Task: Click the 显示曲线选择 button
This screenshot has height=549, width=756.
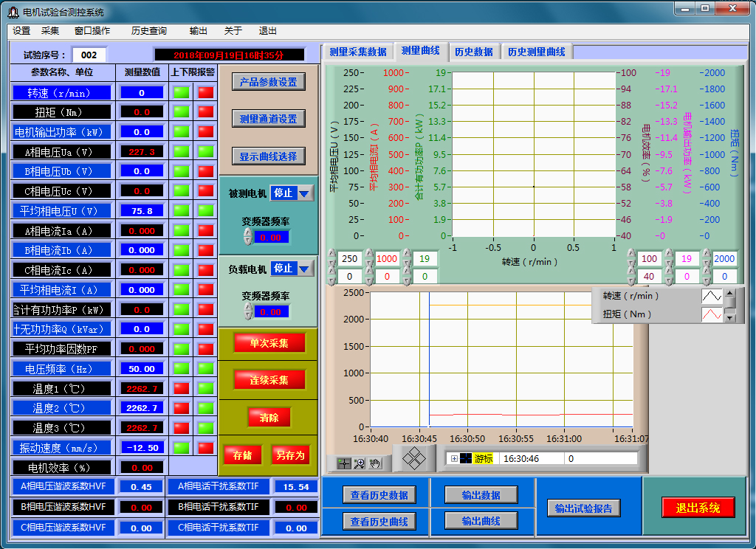Action: click(x=269, y=156)
